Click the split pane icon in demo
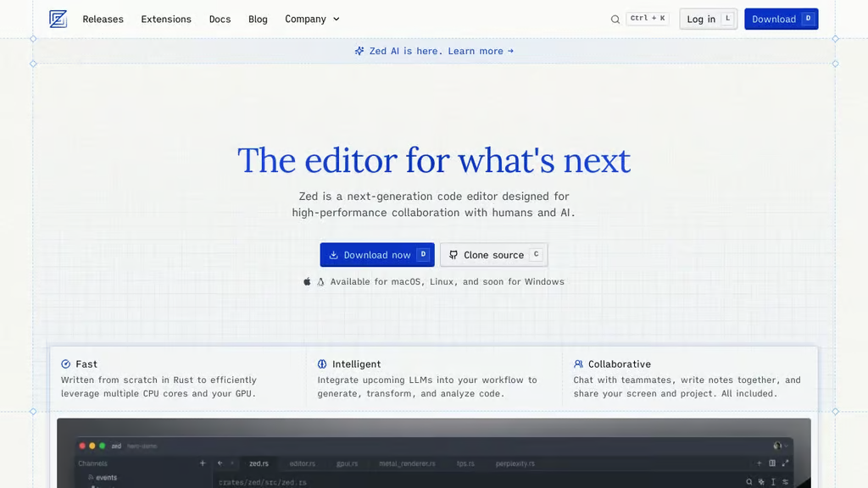This screenshot has width=868, height=488. tap(772, 463)
